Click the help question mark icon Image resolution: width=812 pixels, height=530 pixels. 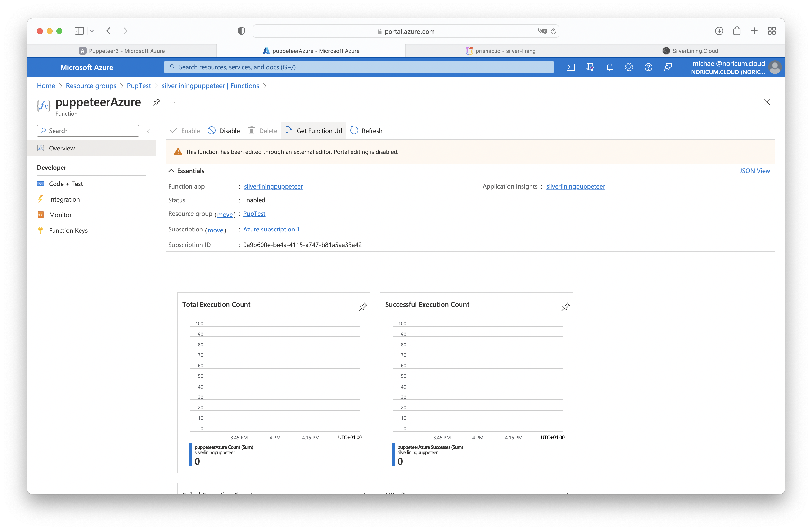coord(648,67)
